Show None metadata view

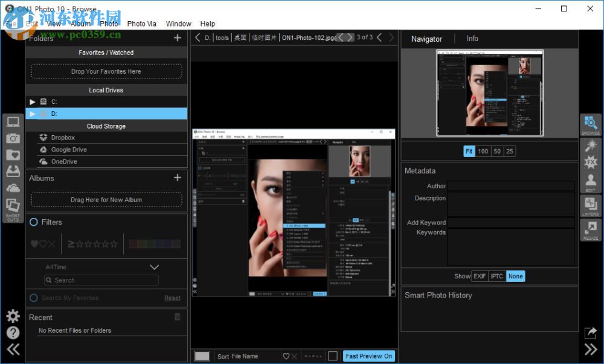[x=515, y=276]
